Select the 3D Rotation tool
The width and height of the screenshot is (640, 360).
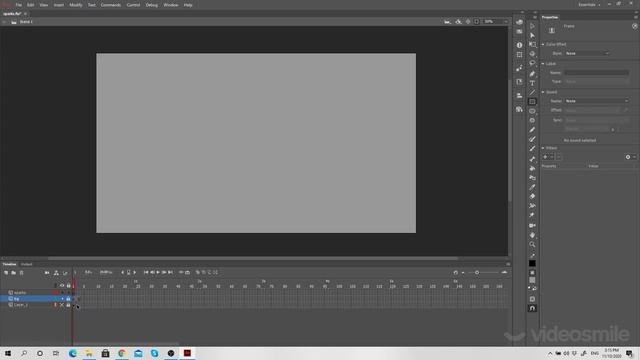(x=532, y=54)
